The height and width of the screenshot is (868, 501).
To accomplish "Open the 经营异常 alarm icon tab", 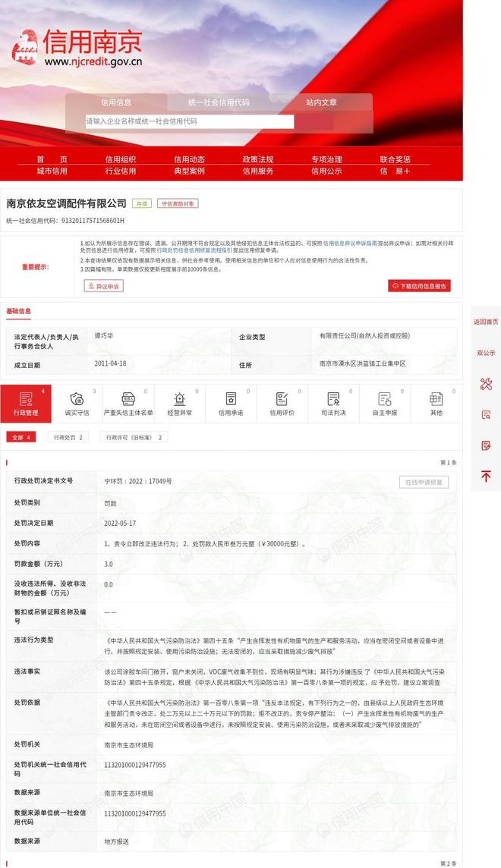I will click(179, 404).
